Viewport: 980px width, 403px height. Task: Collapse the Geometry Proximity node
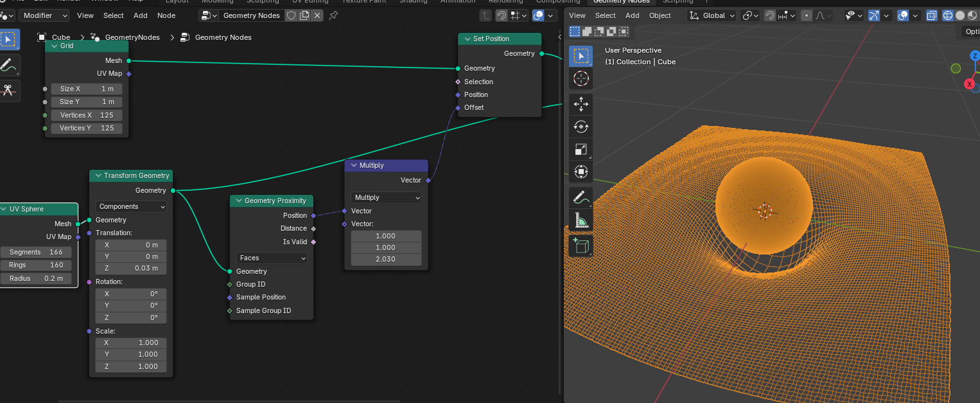238,201
